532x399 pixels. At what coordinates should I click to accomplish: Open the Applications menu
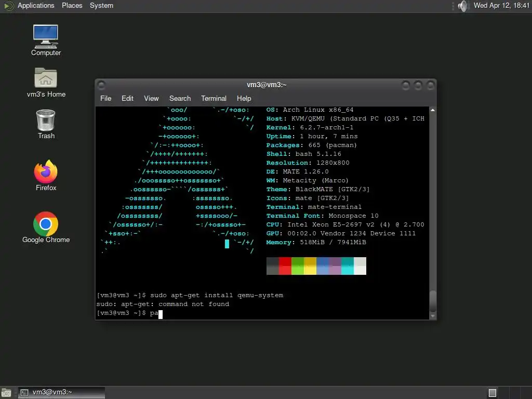tap(36, 6)
